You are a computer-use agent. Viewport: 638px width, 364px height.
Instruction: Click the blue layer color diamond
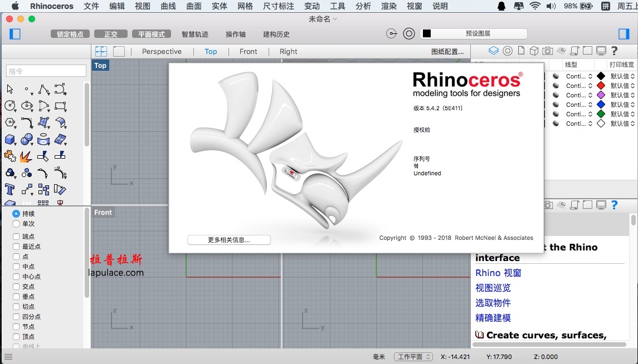coord(601,105)
